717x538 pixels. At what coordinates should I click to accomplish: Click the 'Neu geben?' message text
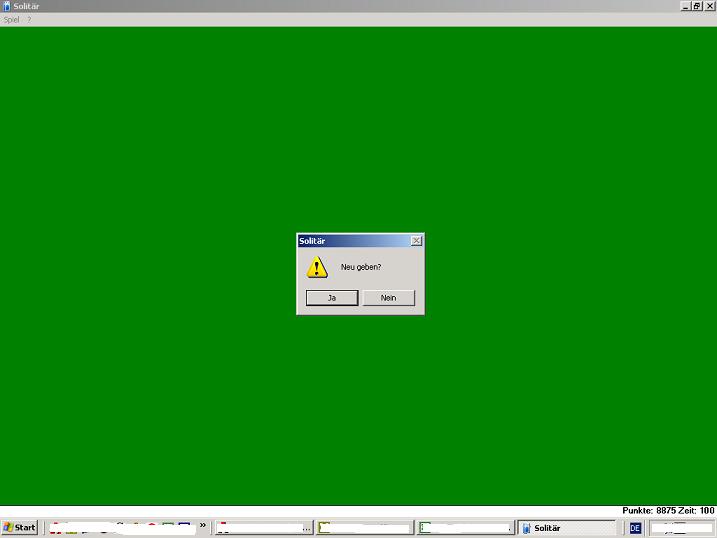pyautogui.click(x=361, y=267)
